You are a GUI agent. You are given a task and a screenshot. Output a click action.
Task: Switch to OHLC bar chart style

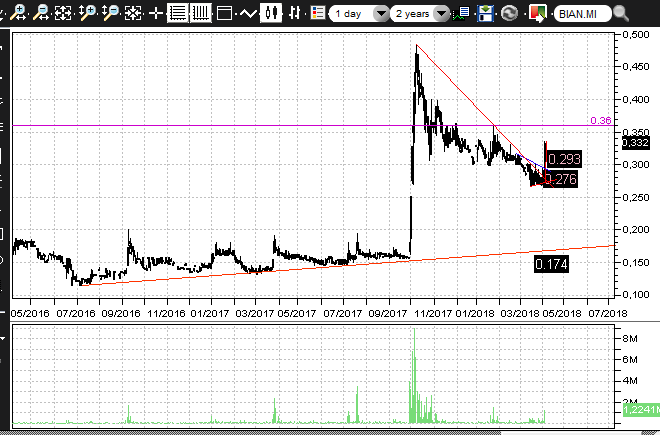[295, 13]
